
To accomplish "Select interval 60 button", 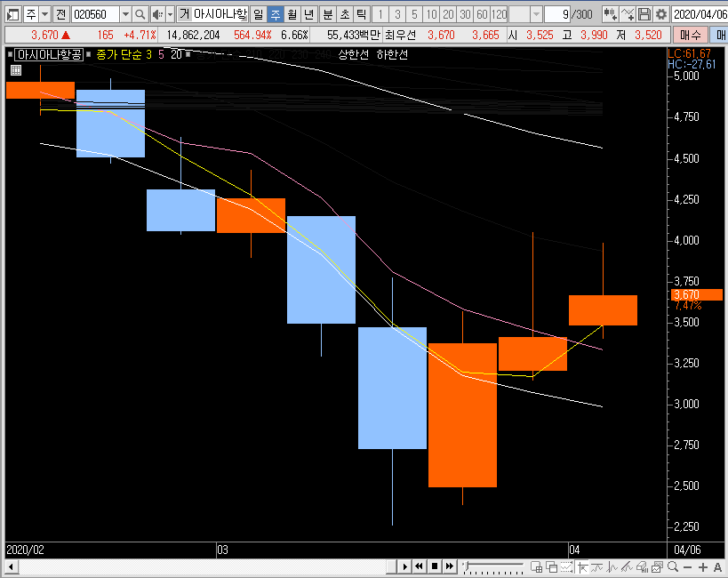I will (x=482, y=15).
